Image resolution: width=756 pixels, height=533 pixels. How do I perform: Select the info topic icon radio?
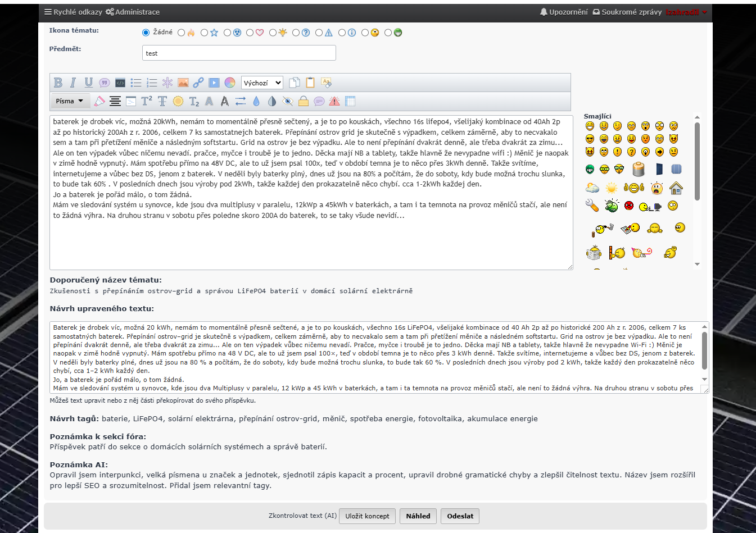pos(342,33)
